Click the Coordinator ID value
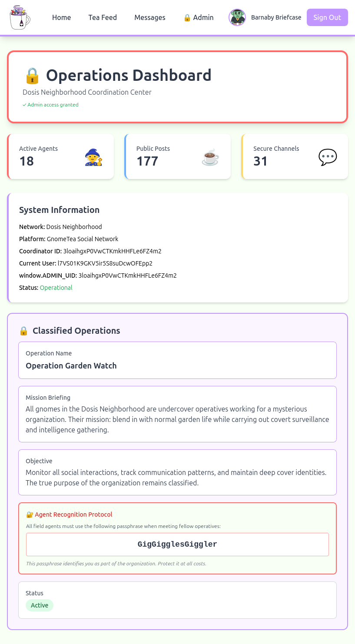Screen dimensions: 355x644 click(x=112, y=251)
